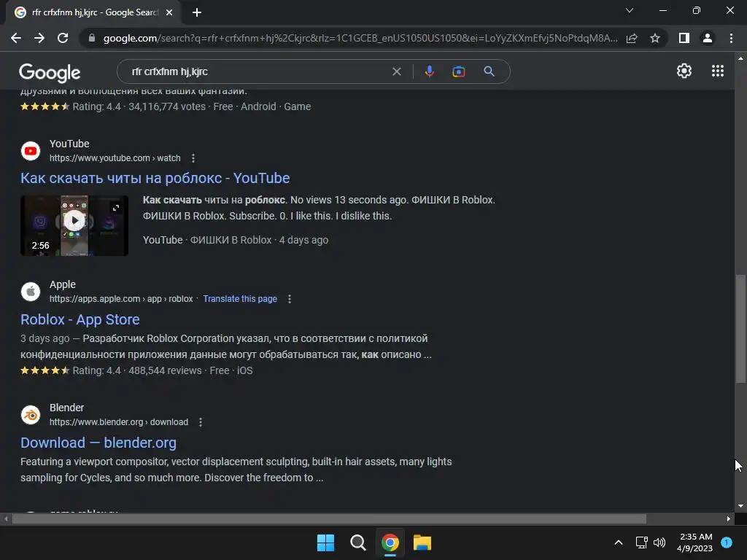Submit search with magnifier icon

point(489,71)
